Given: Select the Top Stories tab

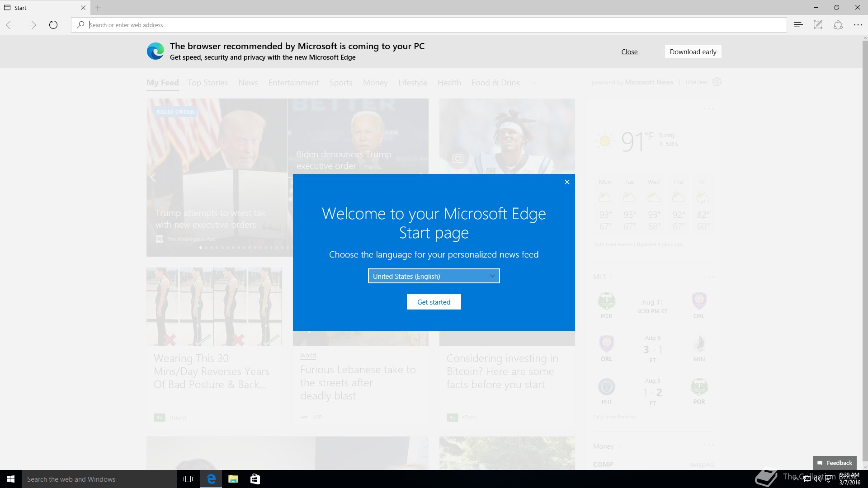Looking at the screenshot, I should 208,83.
